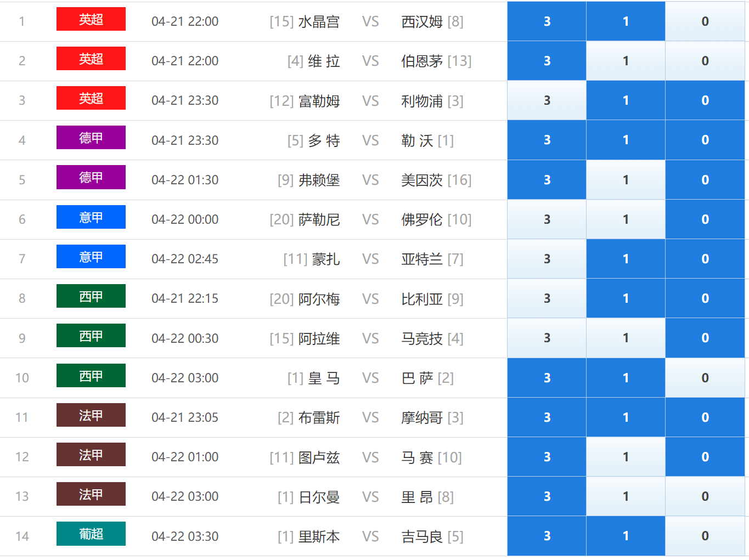Click the match time 04-21 23:05
The image size is (749, 560).
185,417
